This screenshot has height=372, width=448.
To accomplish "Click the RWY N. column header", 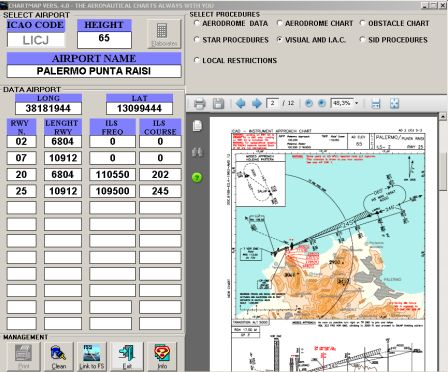I will coord(21,127).
